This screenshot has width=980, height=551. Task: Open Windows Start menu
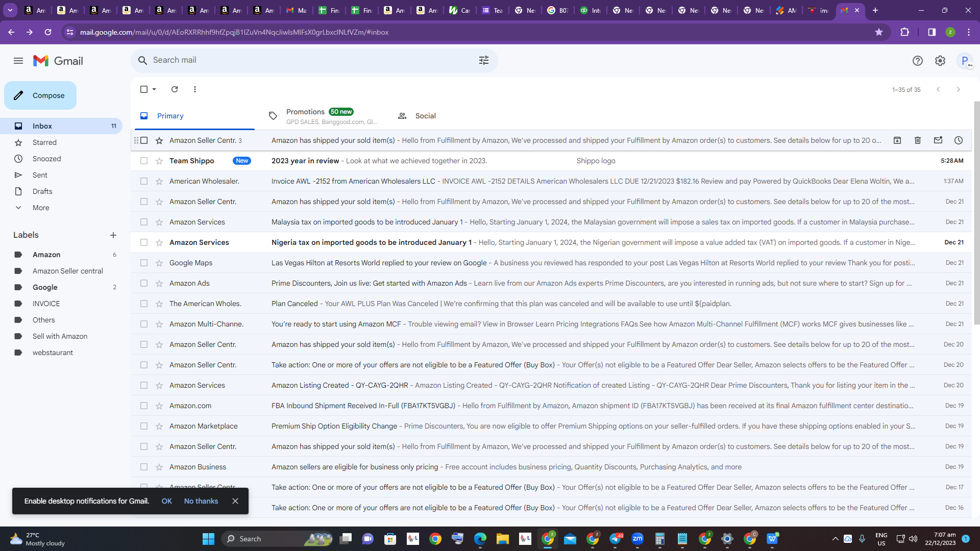coord(208,539)
